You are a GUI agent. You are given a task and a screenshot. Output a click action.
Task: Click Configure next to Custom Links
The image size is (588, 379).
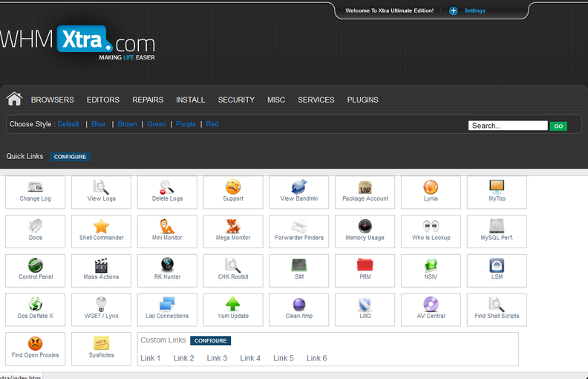(x=210, y=340)
